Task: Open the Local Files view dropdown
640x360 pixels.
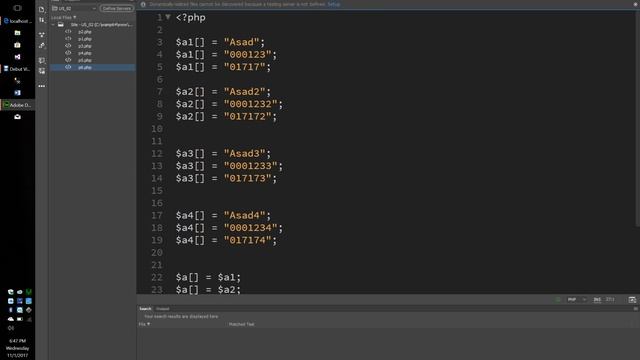Action: [64, 18]
